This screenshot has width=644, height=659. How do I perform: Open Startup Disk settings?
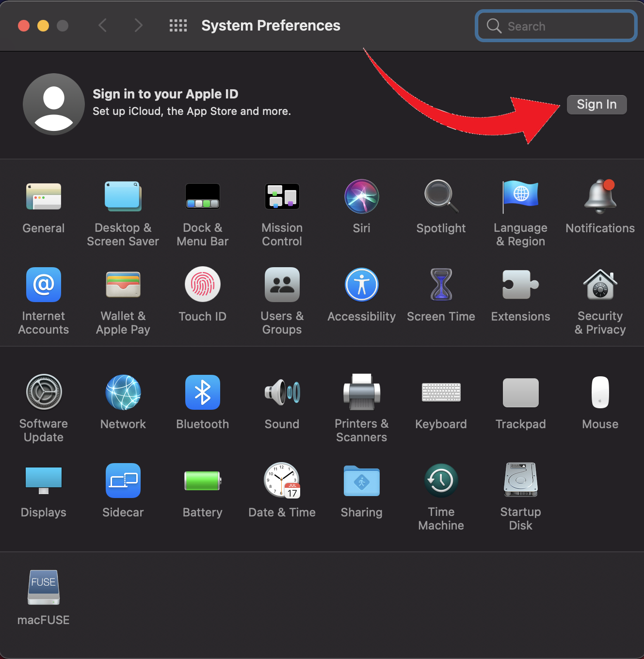(x=521, y=480)
